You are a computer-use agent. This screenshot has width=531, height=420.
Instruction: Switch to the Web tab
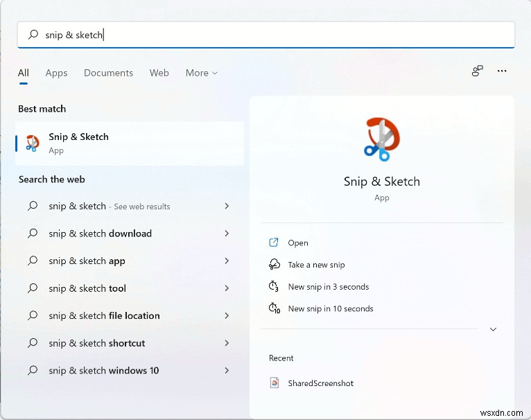[159, 73]
